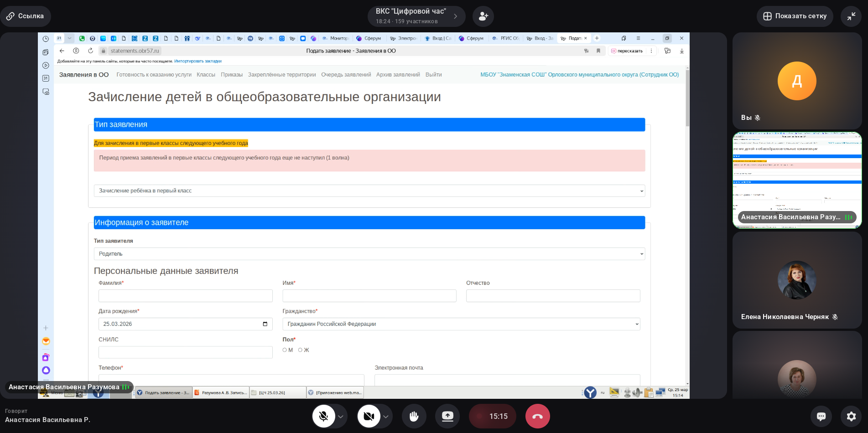Click the add participant icon
This screenshot has width=868, height=433.
coord(483,16)
